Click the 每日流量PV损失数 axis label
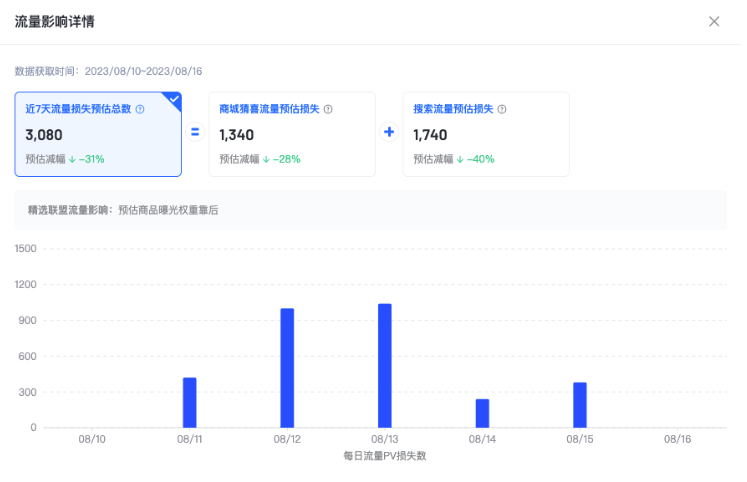The height and width of the screenshot is (482, 747). click(385, 456)
